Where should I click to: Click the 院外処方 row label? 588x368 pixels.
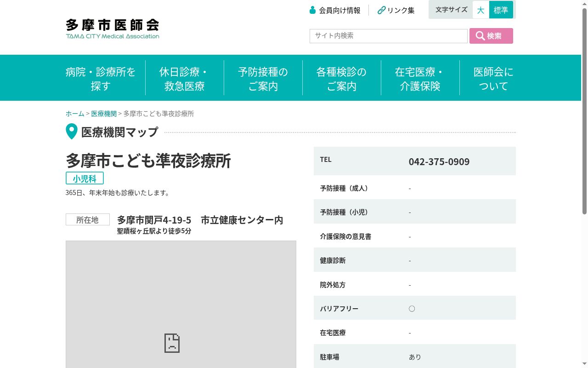point(333,285)
